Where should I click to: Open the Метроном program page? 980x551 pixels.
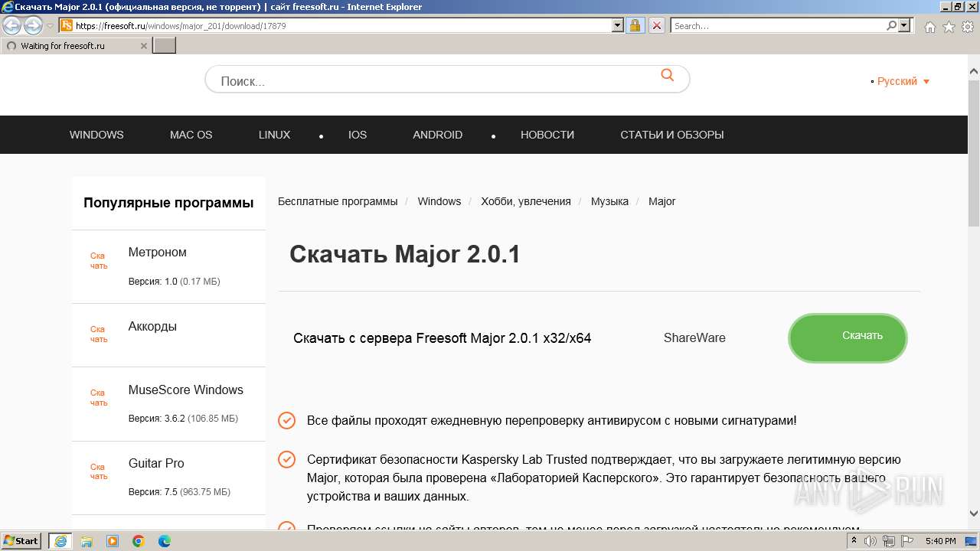tap(158, 253)
